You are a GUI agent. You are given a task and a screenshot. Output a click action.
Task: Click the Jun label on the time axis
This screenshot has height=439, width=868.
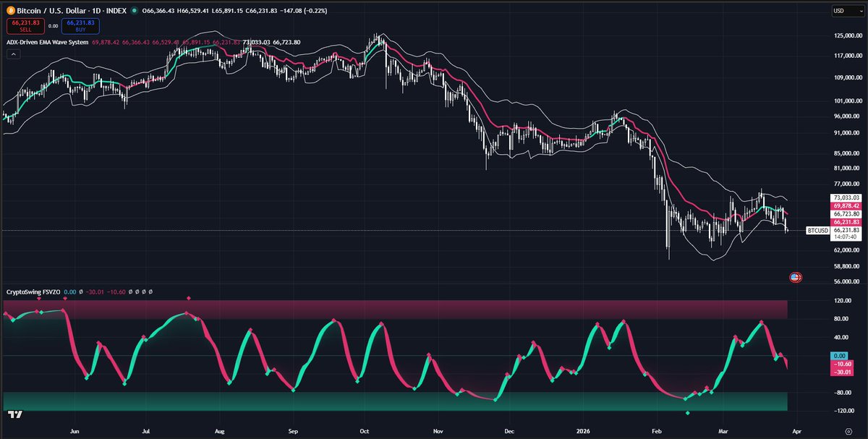click(x=75, y=430)
